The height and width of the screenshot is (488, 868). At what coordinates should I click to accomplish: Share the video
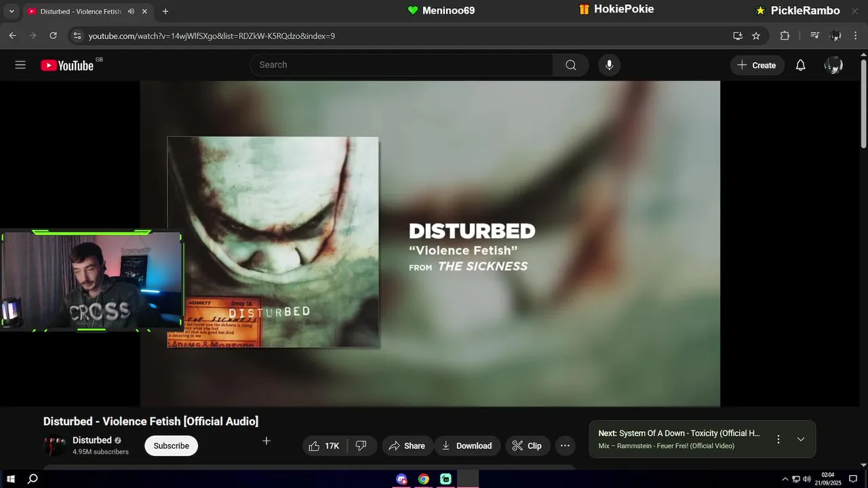pyautogui.click(x=407, y=445)
